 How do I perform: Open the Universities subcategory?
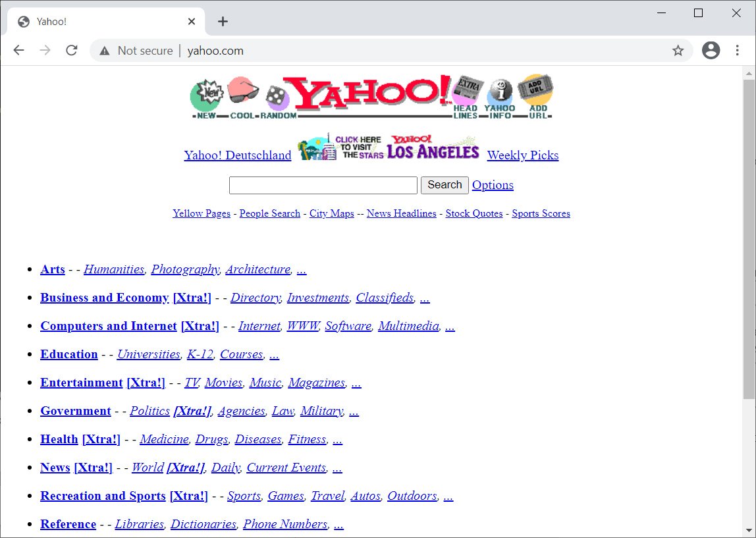coord(149,354)
